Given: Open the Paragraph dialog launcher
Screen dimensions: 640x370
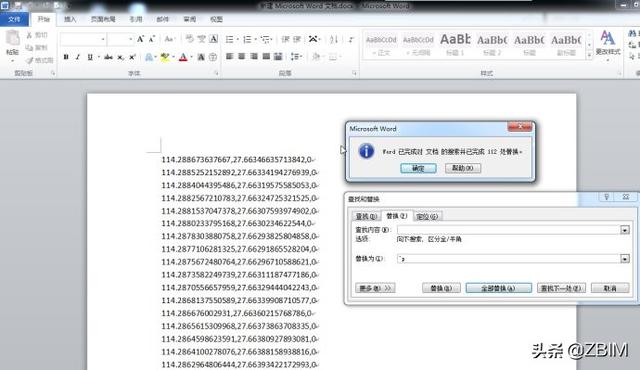Looking at the screenshot, I should click(354, 73).
